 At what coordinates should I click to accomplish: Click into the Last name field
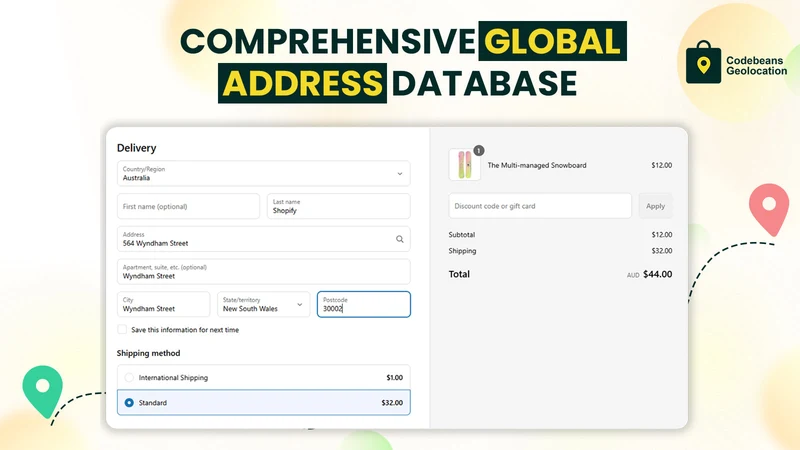[338, 206]
